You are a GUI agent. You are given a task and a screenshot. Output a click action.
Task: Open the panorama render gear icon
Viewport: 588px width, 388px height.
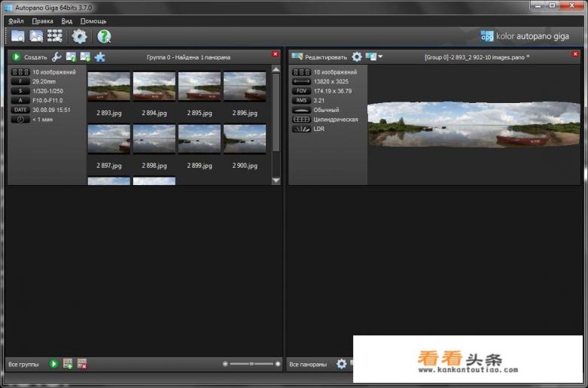(x=357, y=57)
